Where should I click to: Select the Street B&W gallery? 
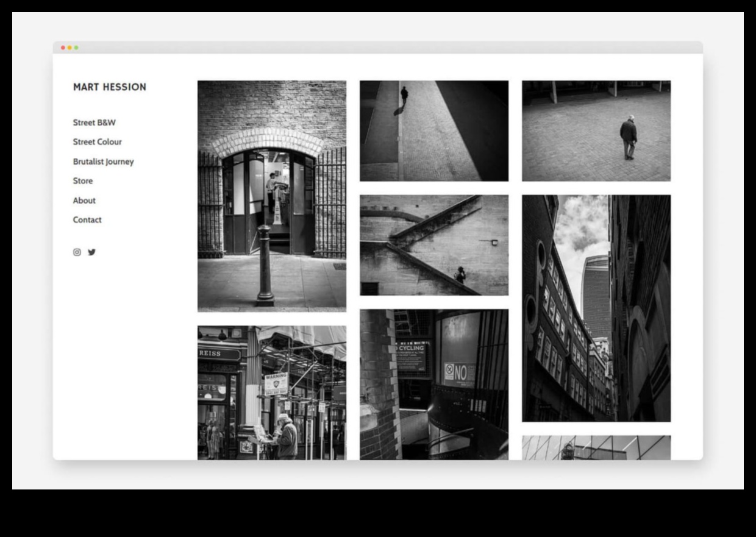coord(94,122)
